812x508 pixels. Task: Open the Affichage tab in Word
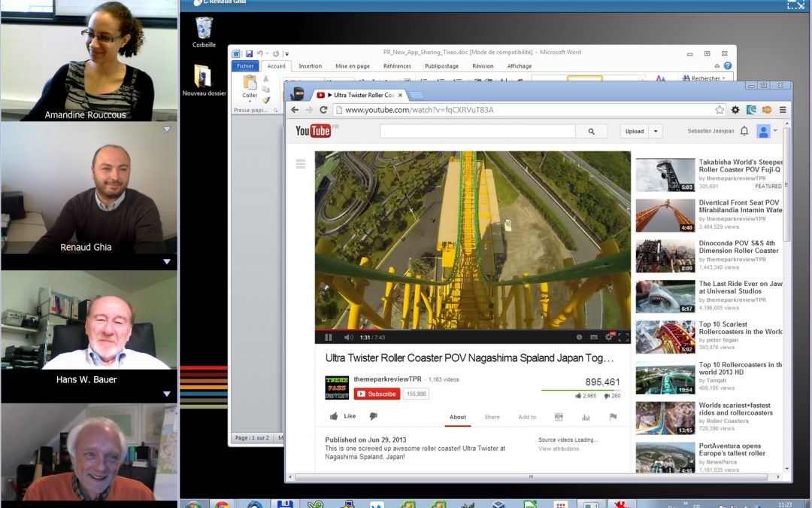(x=520, y=65)
